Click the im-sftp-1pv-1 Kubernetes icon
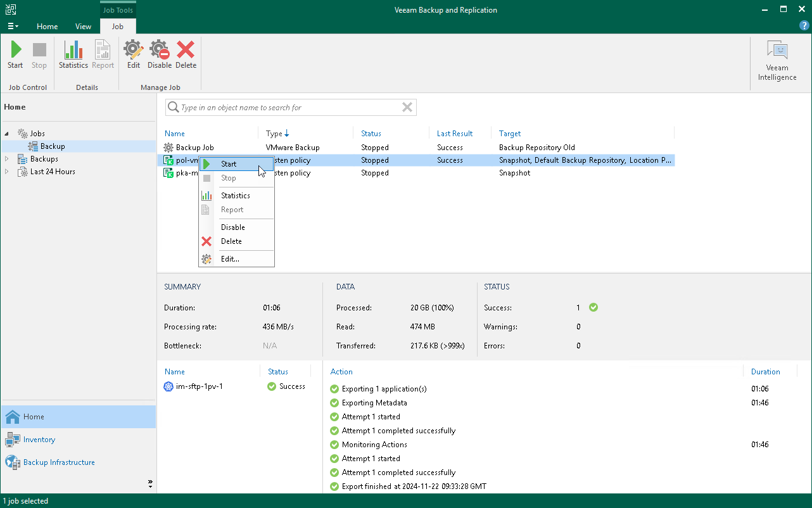812x508 pixels. pos(168,386)
